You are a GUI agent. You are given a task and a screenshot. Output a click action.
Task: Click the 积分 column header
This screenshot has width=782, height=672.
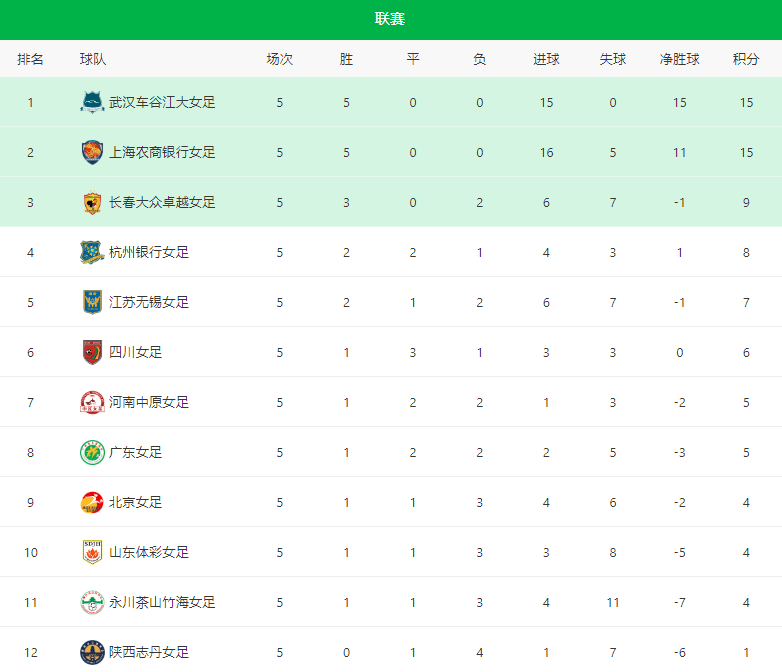coord(746,59)
